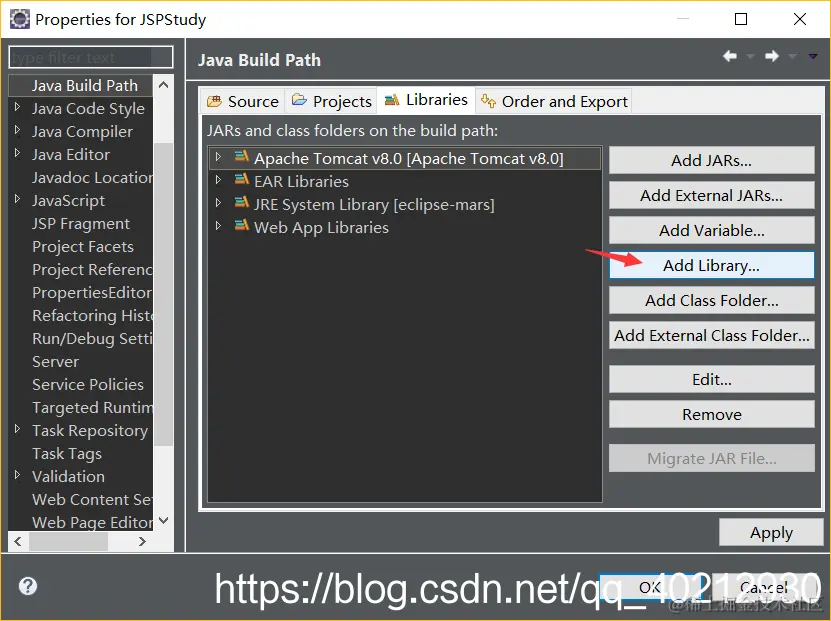Viewport: 831px width, 621px height.
Task: Maximize the Properties for JSPStudy window
Action: tap(741, 19)
